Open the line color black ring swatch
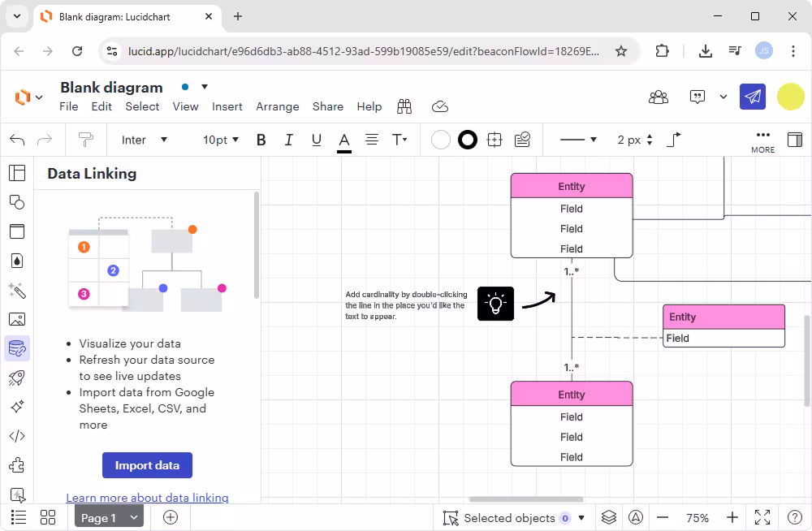812x531 pixels. 468,140
